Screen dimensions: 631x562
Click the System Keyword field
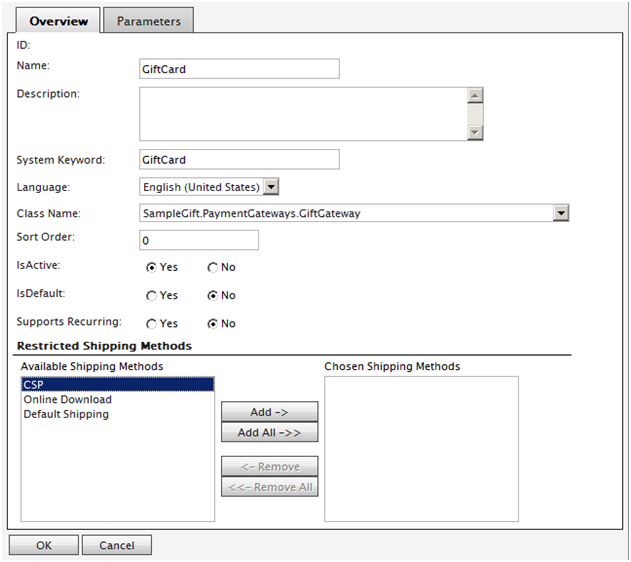pyautogui.click(x=239, y=160)
